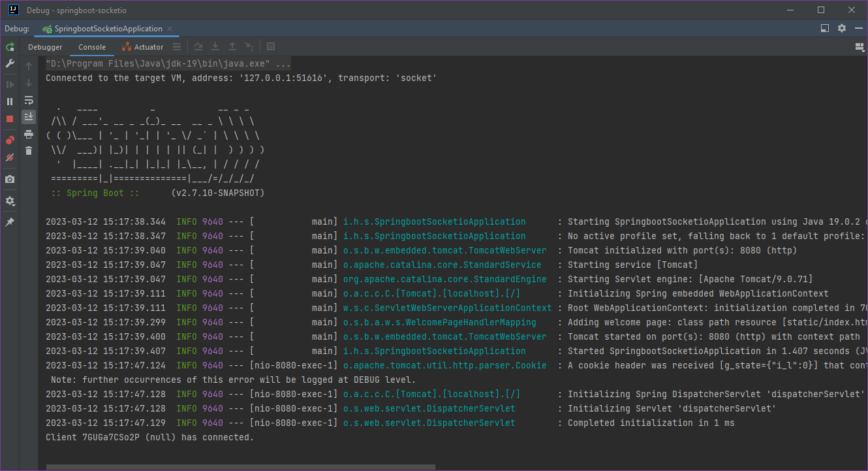Open View Breakpoints dialog
This screenshot has width=868, height=471.
(10, 139)
